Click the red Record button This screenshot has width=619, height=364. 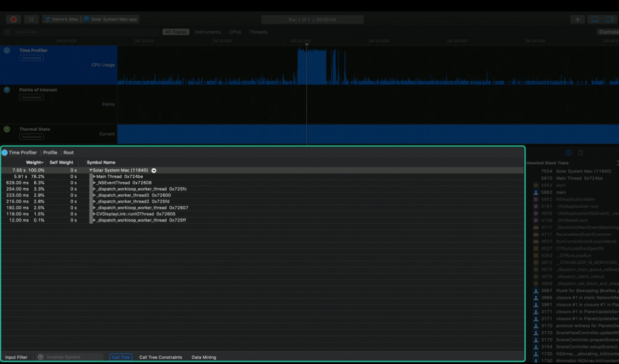[13, 19]
